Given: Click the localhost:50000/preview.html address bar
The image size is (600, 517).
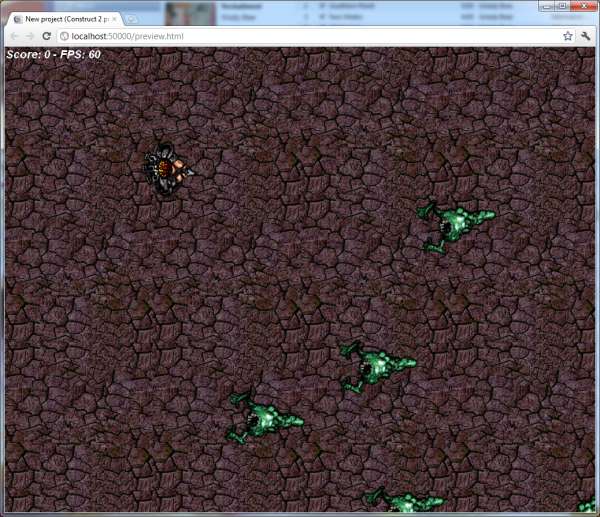Looking at the screenshot, I should 300,36.
